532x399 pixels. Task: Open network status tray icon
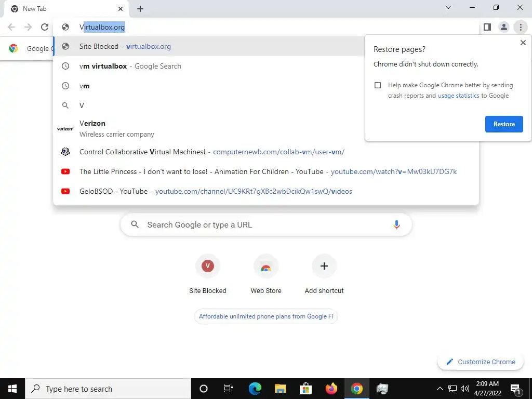pos(453,389)
